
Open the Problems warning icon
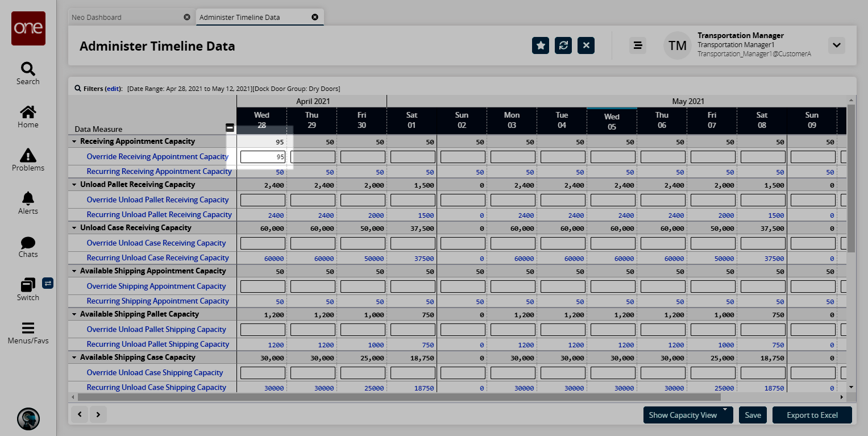coord(28,156)
